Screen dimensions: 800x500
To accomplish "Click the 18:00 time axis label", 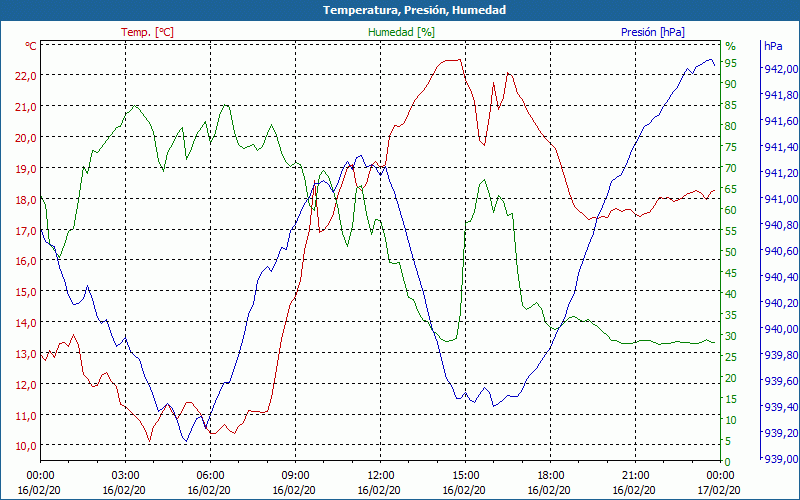I will [x=551, y=476].
